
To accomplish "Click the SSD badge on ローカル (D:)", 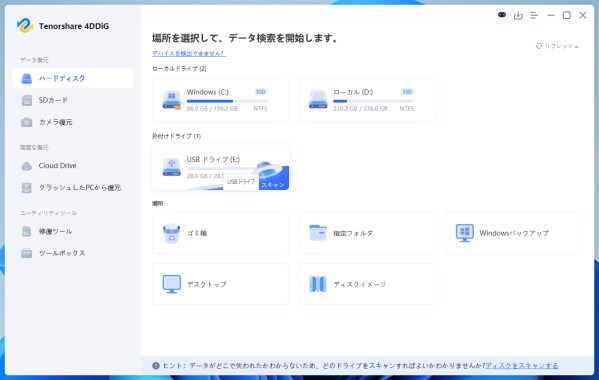I will click(407, 92).
